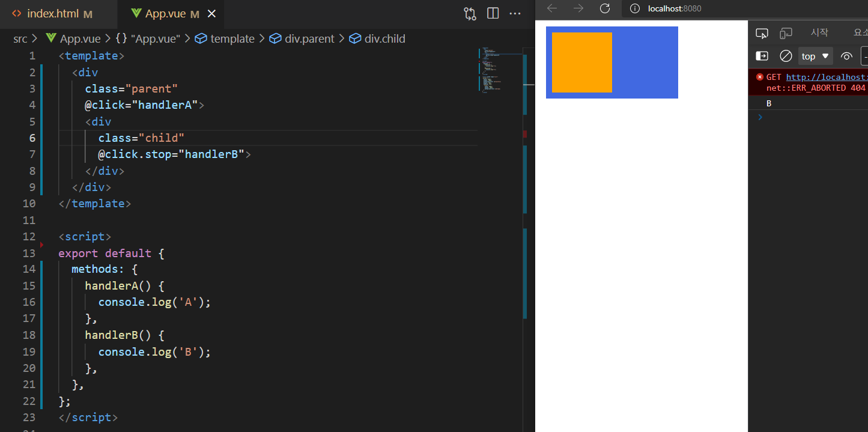
Task: Click console.log('A') statement
Action: coord(155,302)
